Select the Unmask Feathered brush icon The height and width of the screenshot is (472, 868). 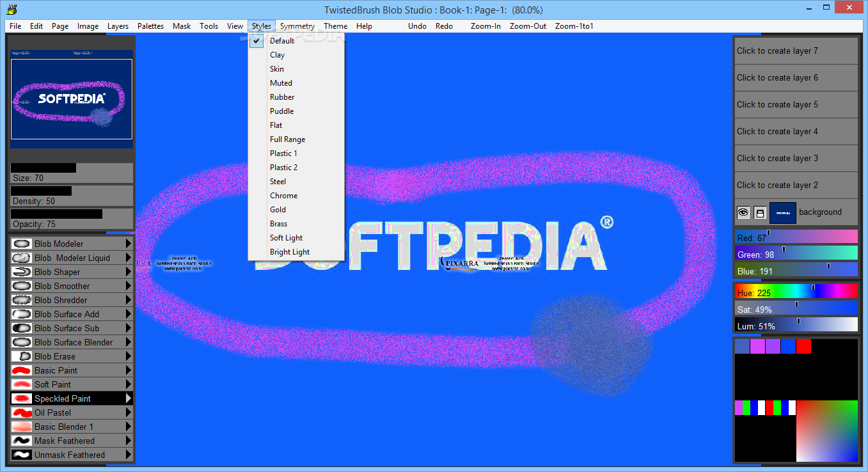point(22,455)
